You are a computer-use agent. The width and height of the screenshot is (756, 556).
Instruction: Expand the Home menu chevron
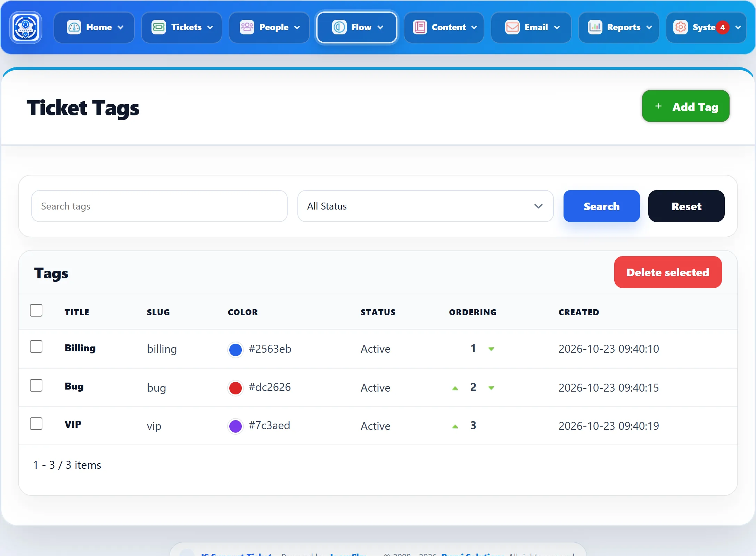click(121, 27)
